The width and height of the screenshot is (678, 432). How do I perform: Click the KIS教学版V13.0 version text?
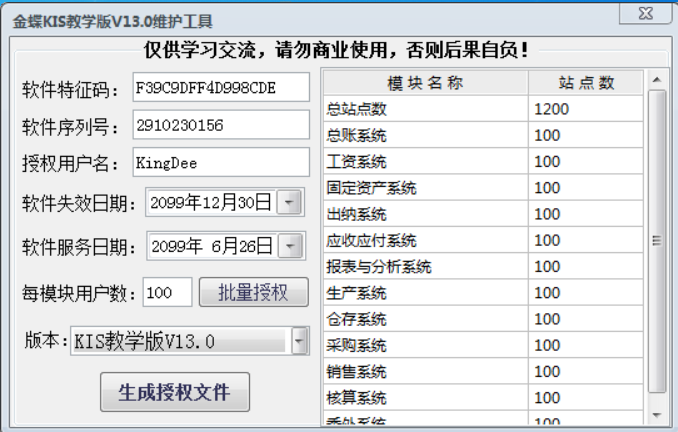(144, 341)
